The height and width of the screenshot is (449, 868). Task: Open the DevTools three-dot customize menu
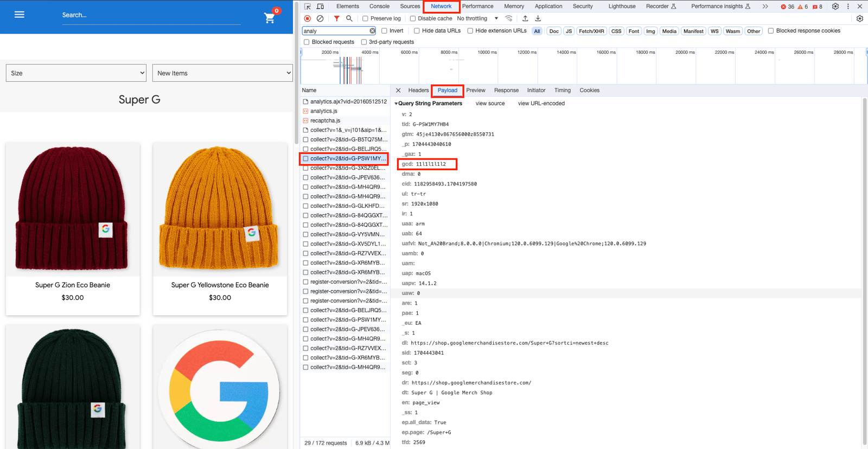848,7
